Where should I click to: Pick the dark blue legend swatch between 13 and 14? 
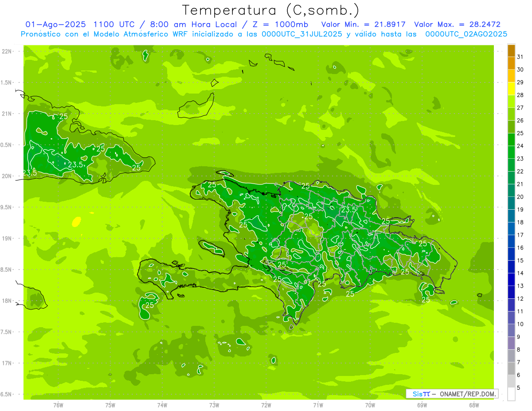(512, 280)
